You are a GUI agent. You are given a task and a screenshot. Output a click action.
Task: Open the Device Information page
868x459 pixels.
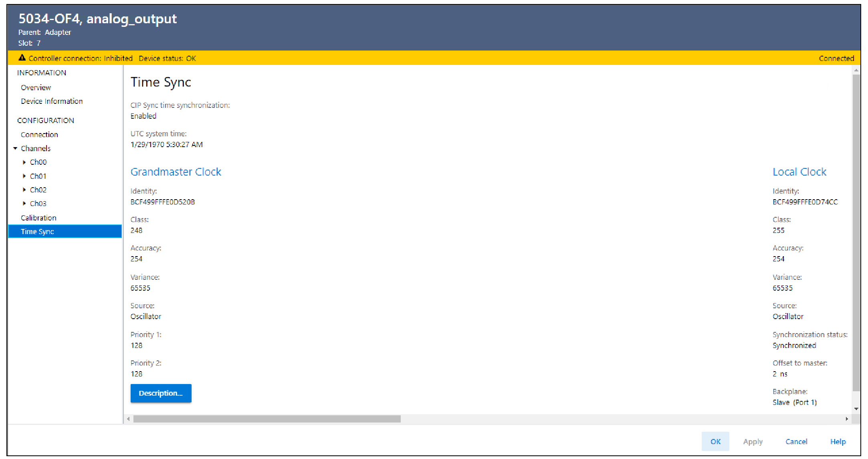point(52,101)
